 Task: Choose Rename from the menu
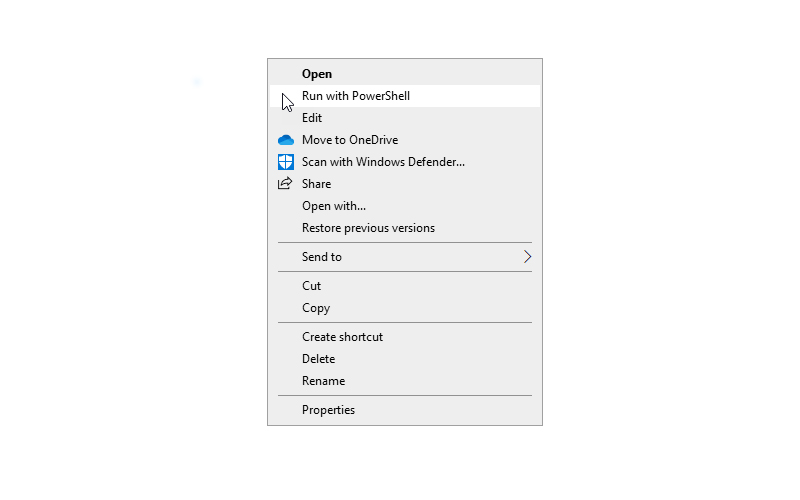[x=323, y=381]
